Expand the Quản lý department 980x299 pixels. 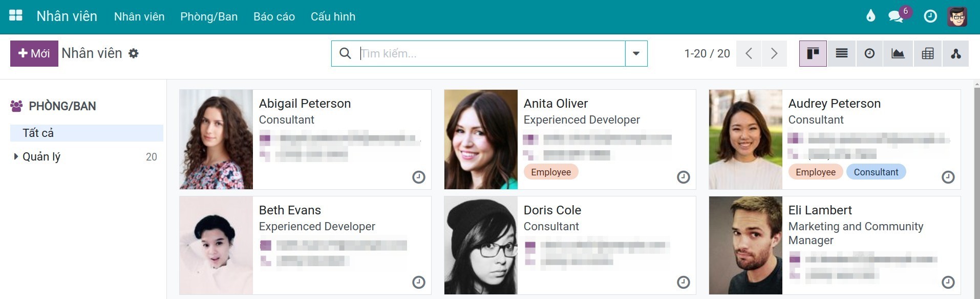click(x=16, y=156)
